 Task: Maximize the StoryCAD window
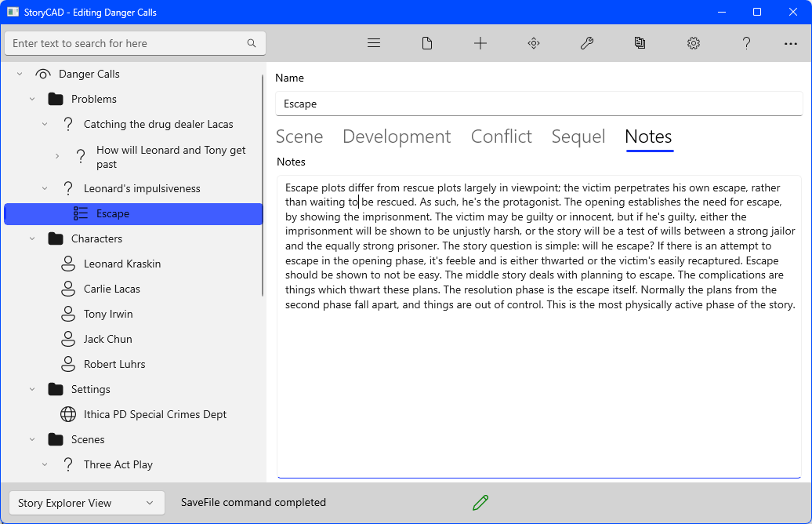click(x=757, y=12)
